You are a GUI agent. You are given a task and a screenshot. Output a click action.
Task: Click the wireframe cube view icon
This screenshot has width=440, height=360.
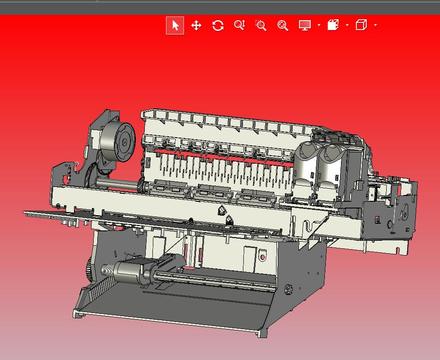[361, 25]
